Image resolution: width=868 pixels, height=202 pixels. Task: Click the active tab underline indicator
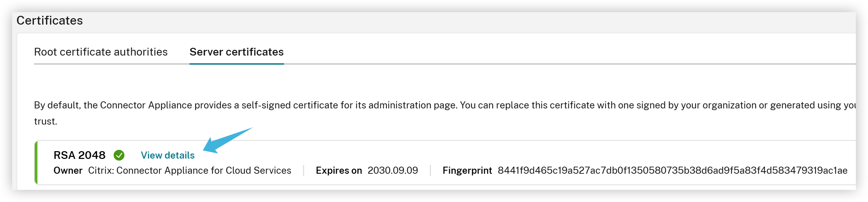(x=236, y=64)
